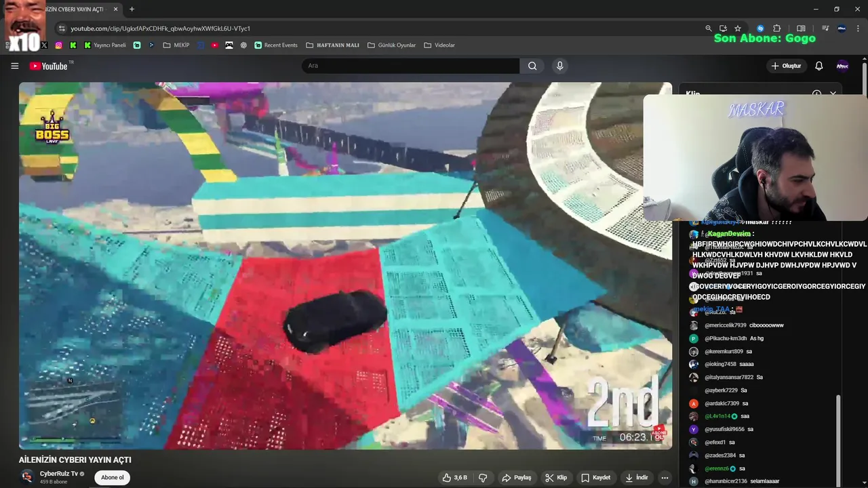Like the video with thumbs up
The image size is (868, 488).
[x=454, y=478]
